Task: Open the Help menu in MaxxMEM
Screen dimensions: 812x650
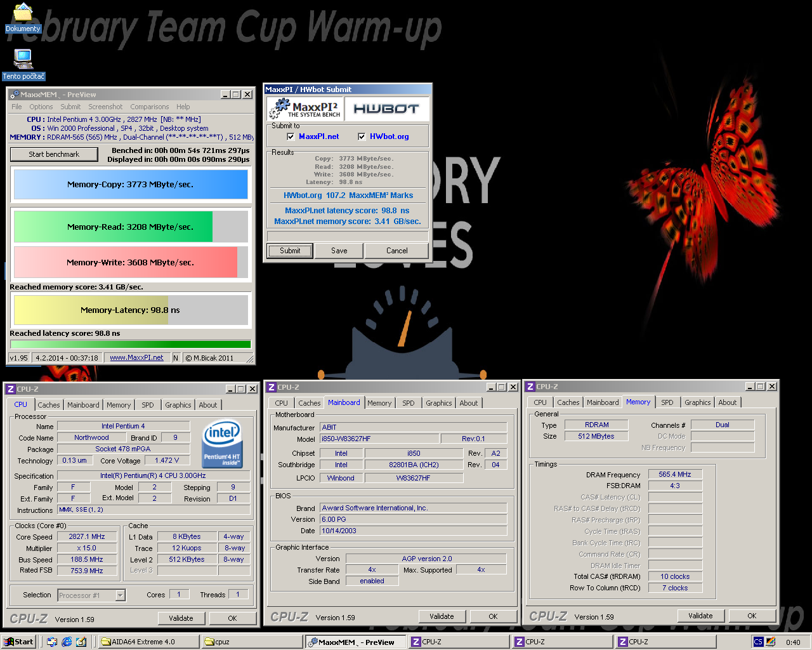Action: pyautogui.click(x=183, y=107)
